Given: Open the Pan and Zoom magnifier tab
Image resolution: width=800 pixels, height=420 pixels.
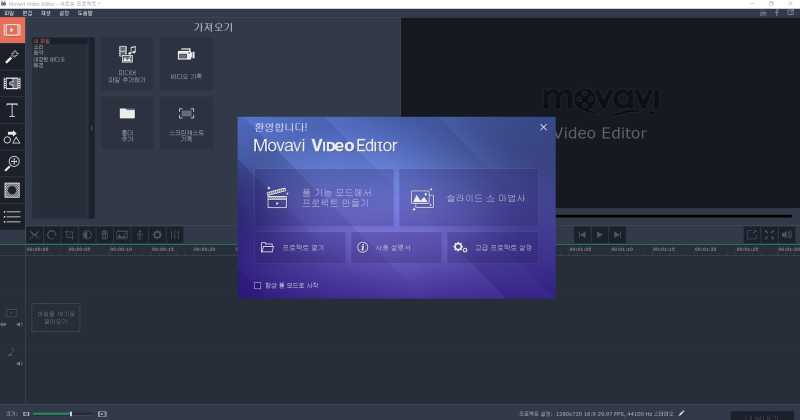Looking at the screenshot, I should [x=12, y=163].
